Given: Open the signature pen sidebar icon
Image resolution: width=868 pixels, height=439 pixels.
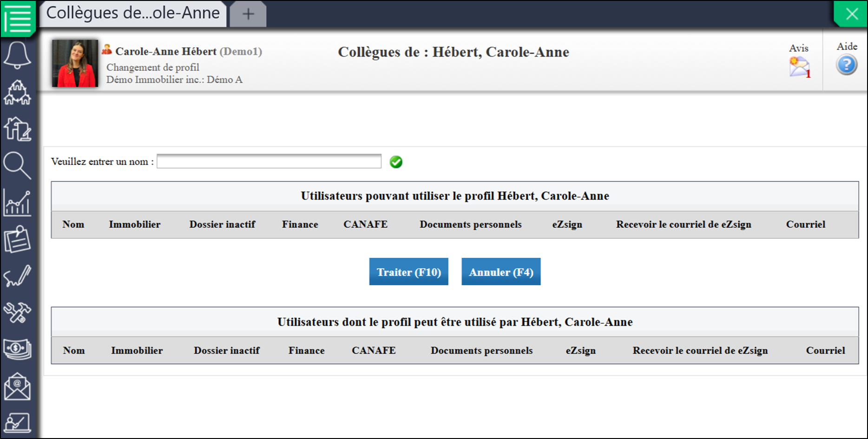Looking at the screenshot, I should (18, 276).
